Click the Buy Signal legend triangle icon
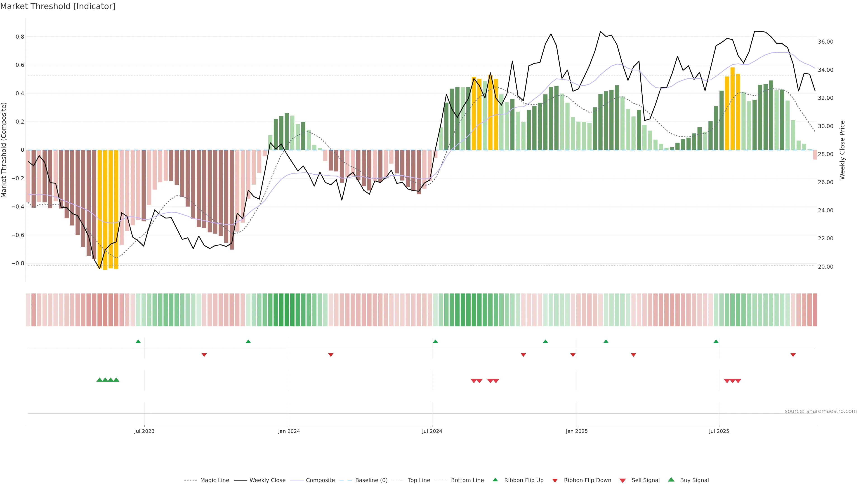This screenshot has height=488, width=868. click(671, 480)
